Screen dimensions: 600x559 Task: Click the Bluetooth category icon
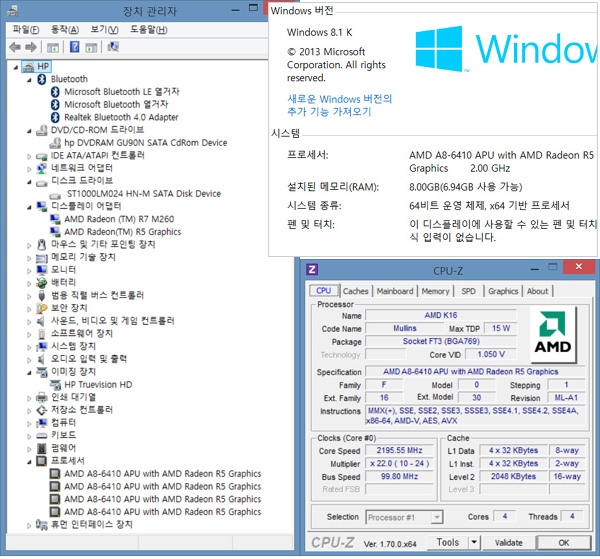pyautogui.click(x=42, y=79)
